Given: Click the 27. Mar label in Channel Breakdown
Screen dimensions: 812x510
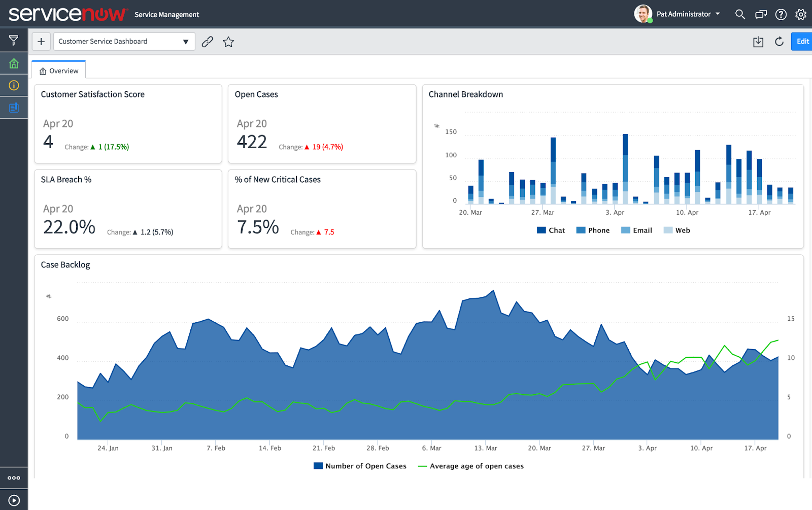Looking at the screenshot, I should [x=543, y=213].
